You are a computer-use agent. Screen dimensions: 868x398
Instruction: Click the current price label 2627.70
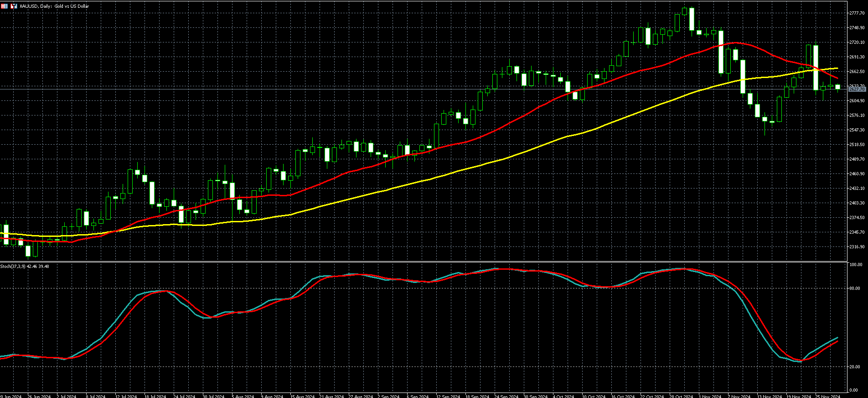pos(857,89)
